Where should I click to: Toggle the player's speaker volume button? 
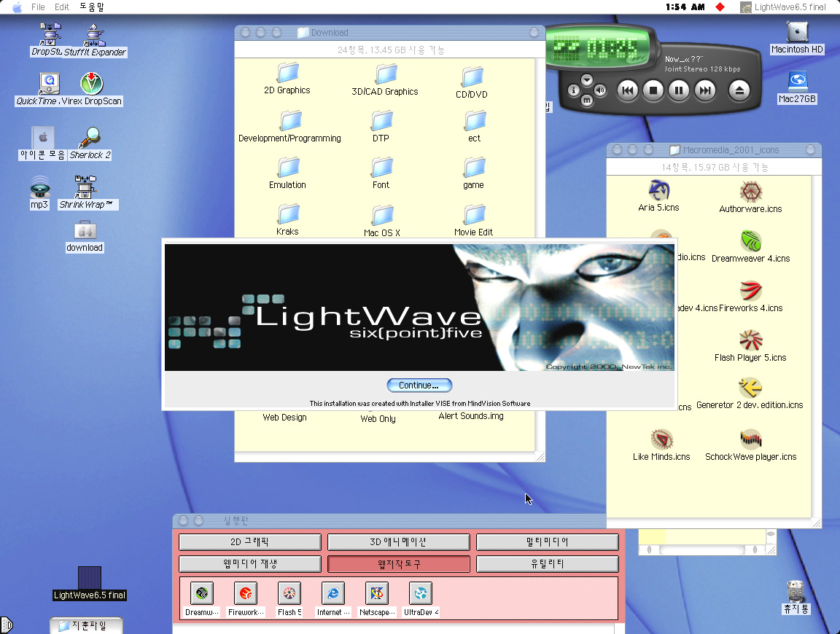click(x=600, y=90)
